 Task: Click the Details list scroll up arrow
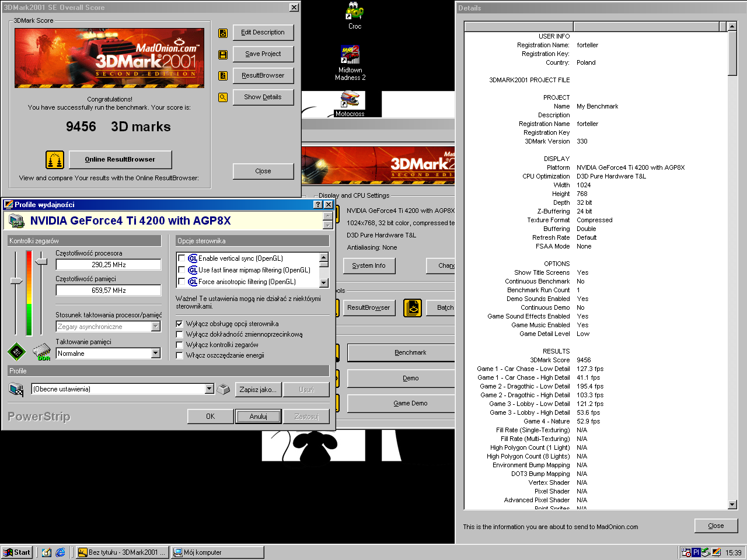733,26
